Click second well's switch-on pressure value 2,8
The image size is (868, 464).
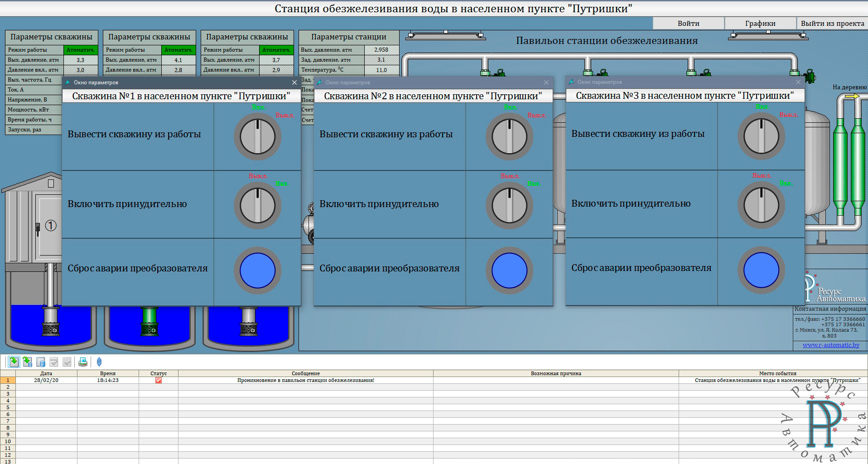178,70
